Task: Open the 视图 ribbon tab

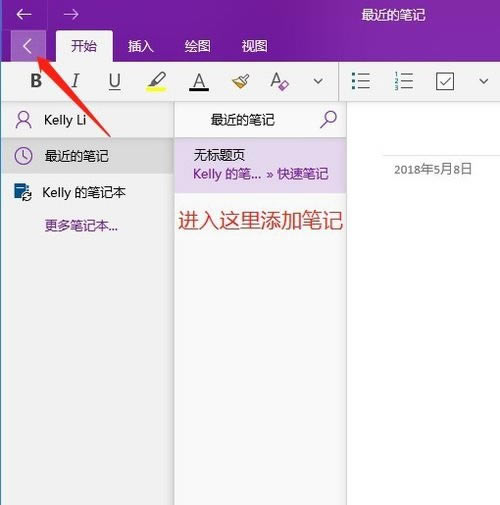Action: tap(254, 46)
